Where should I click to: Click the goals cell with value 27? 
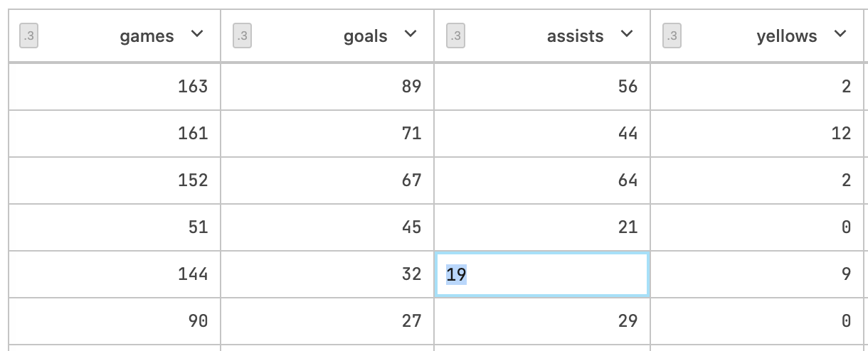(x=411, y=321)
